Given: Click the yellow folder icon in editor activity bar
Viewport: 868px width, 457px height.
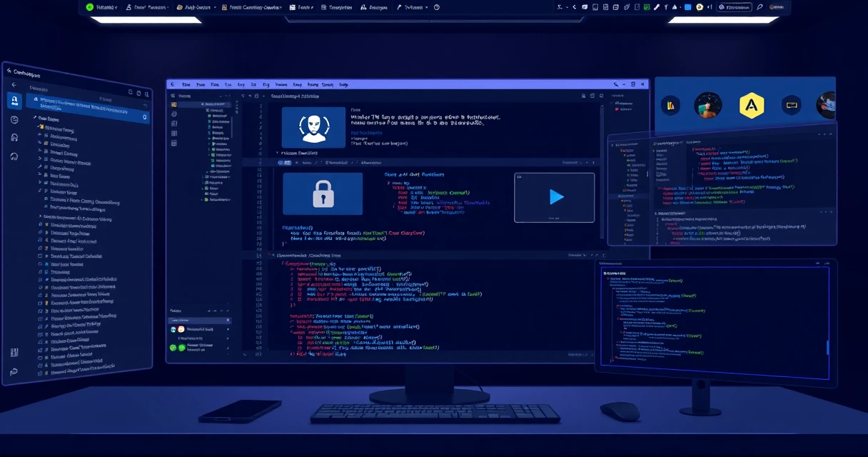Looking at the screenshot, I should coord(173,105).
